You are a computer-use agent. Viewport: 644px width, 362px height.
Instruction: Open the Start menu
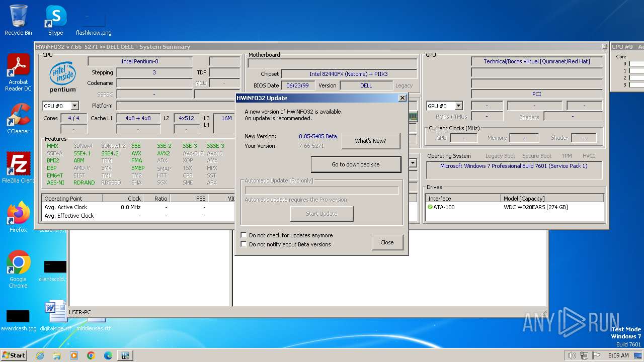coord(14,355)
